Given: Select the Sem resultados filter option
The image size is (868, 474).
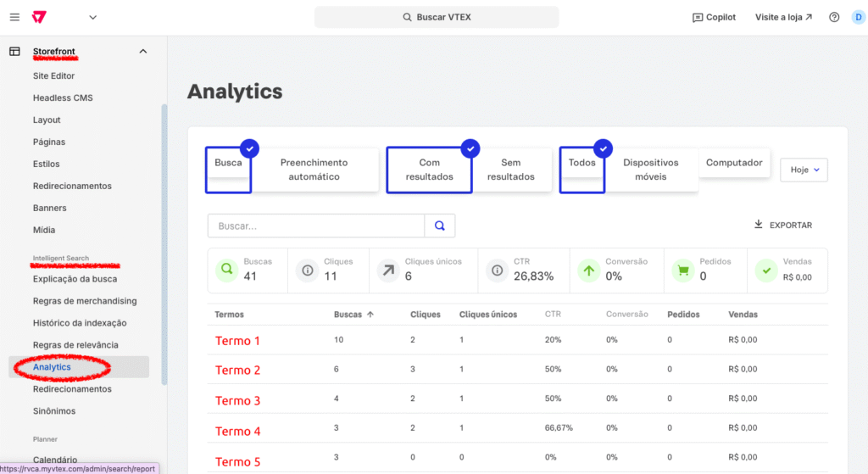Looking at the screenshot, I should pyautogui.click(x=510, y=170).
